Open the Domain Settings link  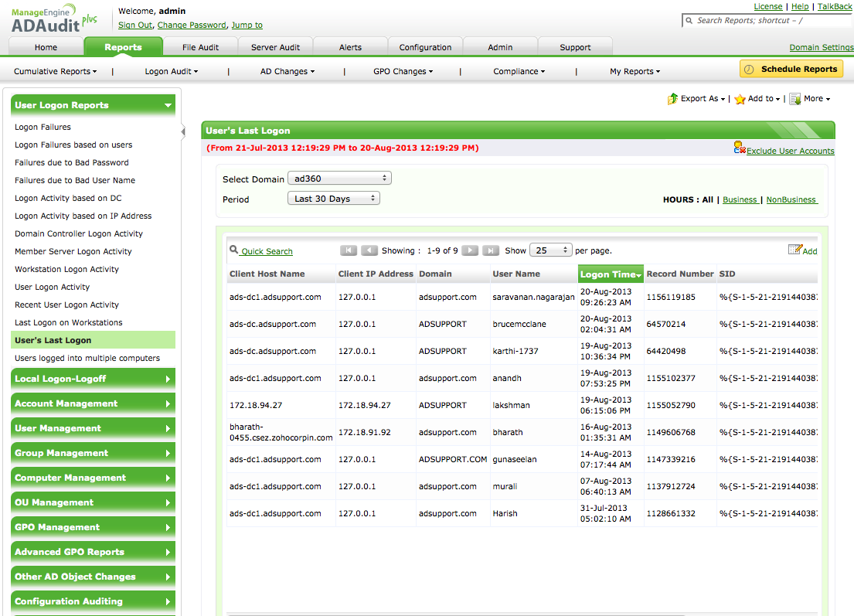[821, 48]
